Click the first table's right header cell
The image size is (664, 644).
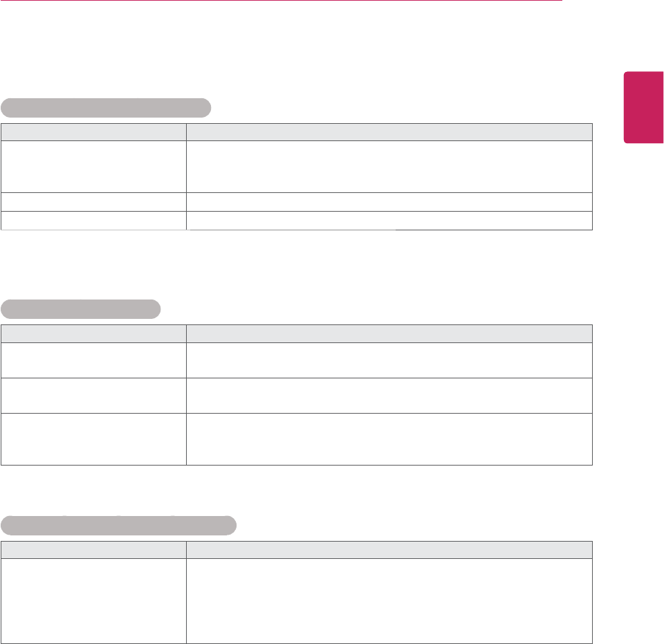point(389,132)
